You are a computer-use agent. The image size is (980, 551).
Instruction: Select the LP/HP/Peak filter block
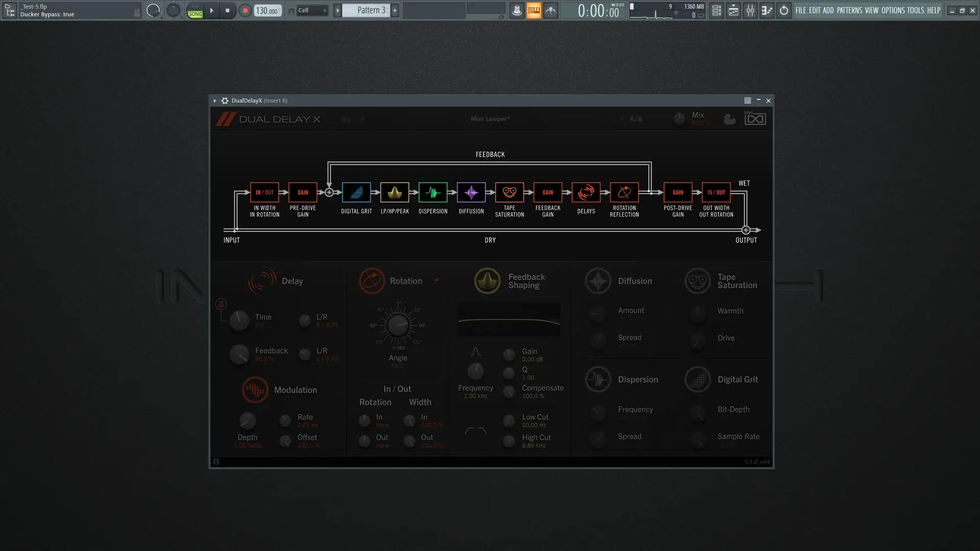tap(395, 192)
